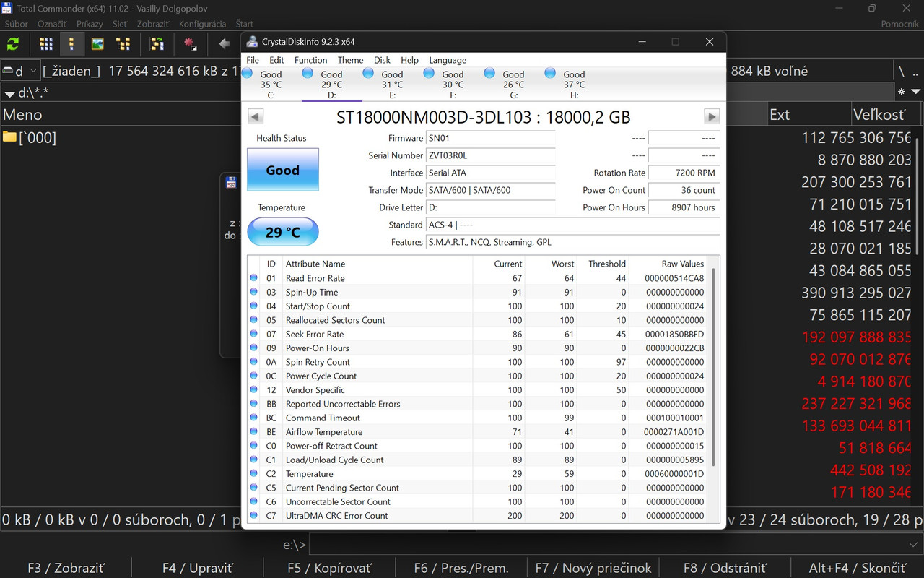The width and height of the screenshot is (924, 578).
Task: Click the 29 °C temperature button
Action: 283,232
